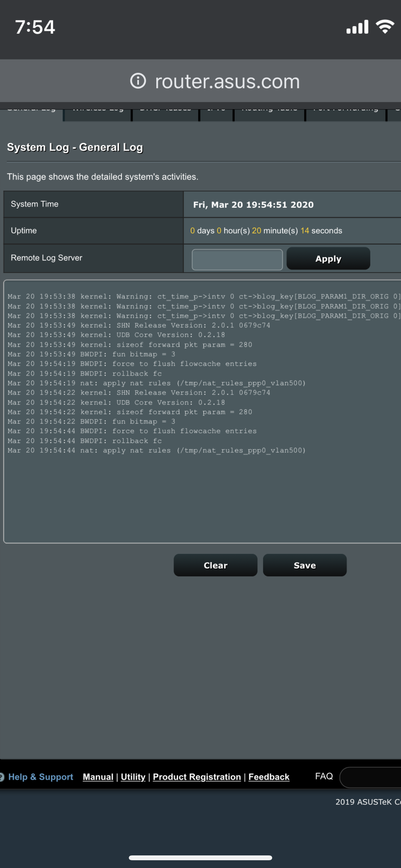
Task: Click inside the system log text area
Action: tap(202, 411)
